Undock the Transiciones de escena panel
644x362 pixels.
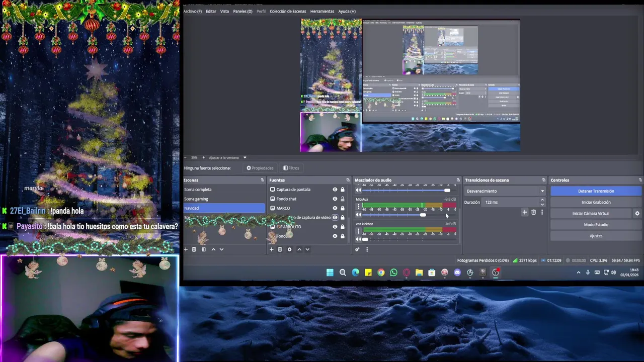543,180
